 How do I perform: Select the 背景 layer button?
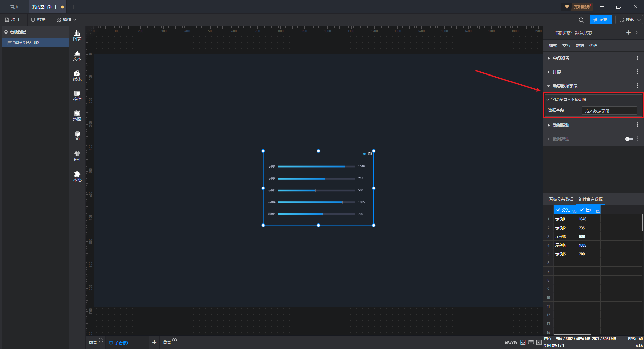pos(167,343)
